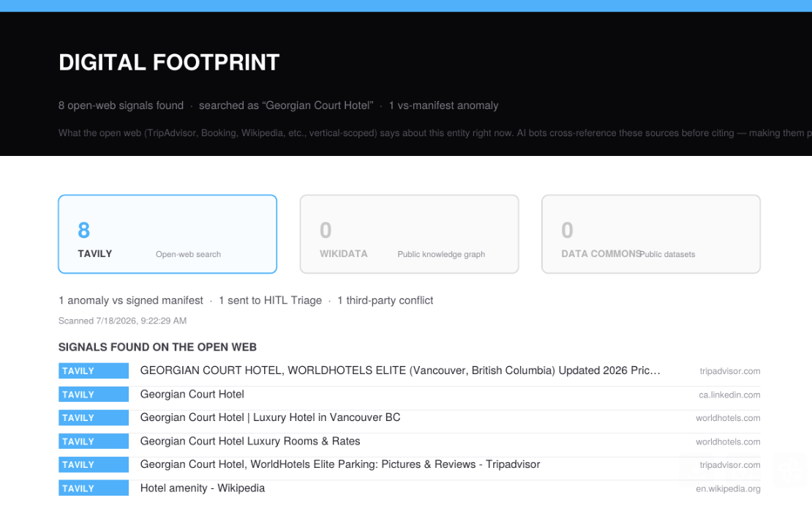Click the '1 third-party conflict' text
This screenshot has width=812, height=514.
(386, 300)
